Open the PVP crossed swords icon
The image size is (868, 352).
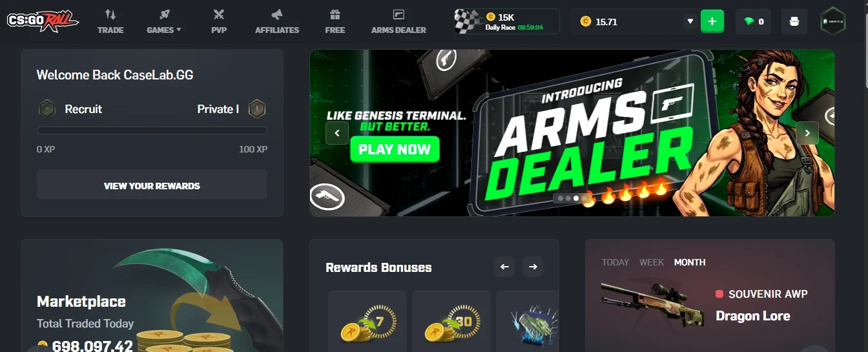click(x=219, y=14)
